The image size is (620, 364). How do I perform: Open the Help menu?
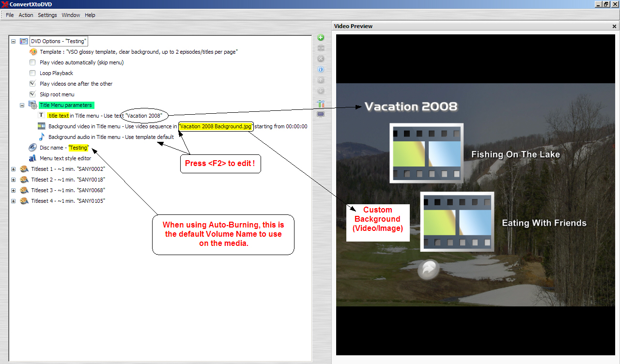(90, 15)
